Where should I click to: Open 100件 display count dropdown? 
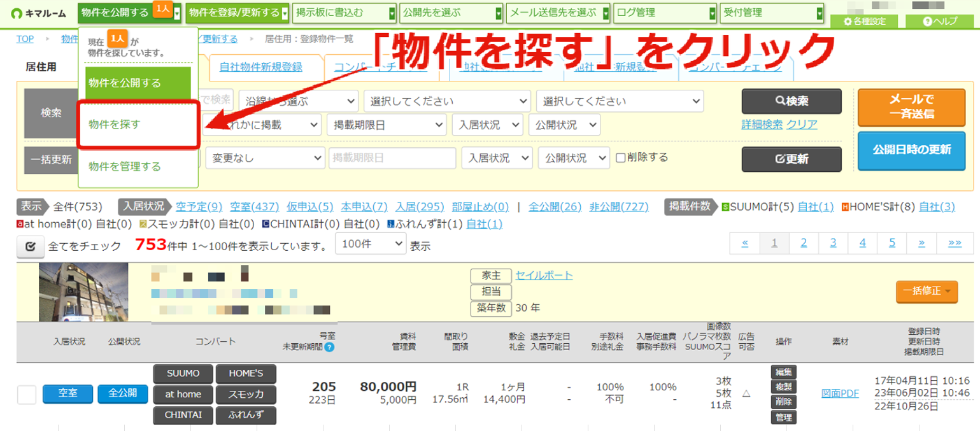click(x=371, y=244)
